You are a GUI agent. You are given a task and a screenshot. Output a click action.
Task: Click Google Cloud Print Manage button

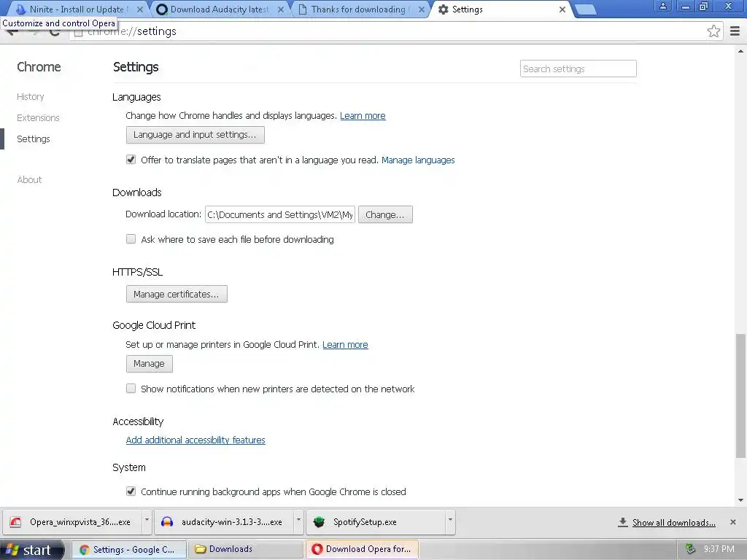(150, 364)
